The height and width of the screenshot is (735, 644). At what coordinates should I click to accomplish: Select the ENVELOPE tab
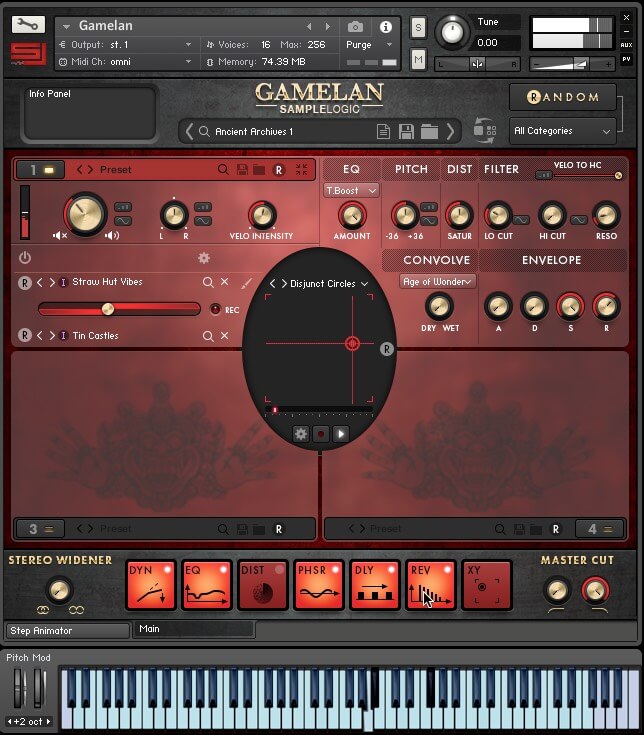pyautogui.click(x=552, y=260)
